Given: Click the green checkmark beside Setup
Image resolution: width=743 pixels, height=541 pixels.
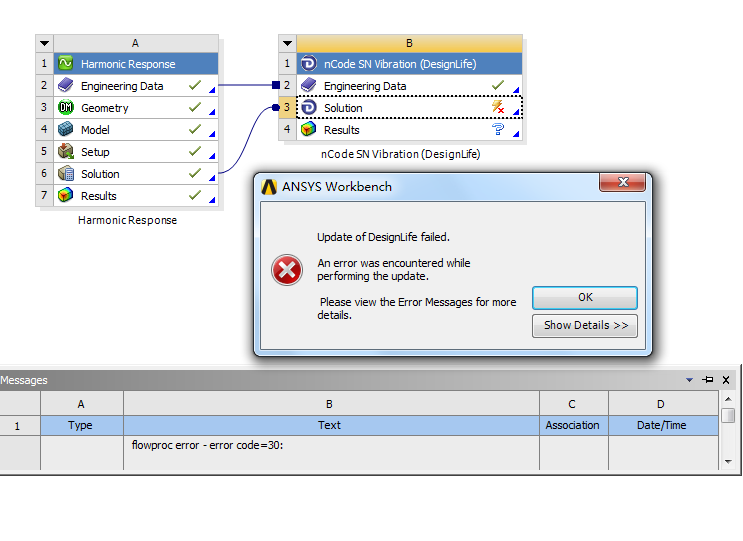Looking at the screenshot, I should pos(195,151).
